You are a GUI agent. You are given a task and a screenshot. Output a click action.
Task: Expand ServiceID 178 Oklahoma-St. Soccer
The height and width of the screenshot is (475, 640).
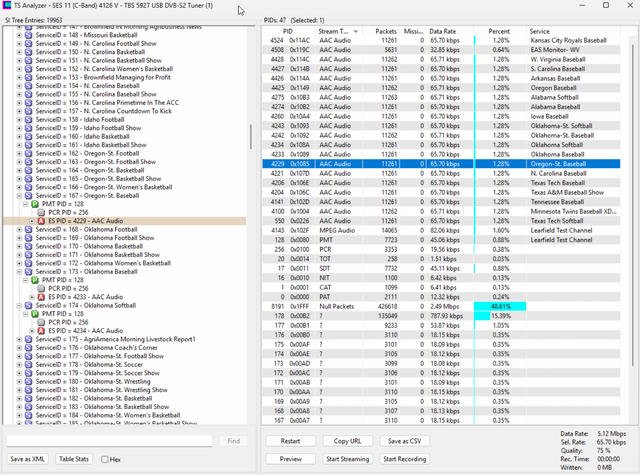pyautogui.click(x=19, y=364)
